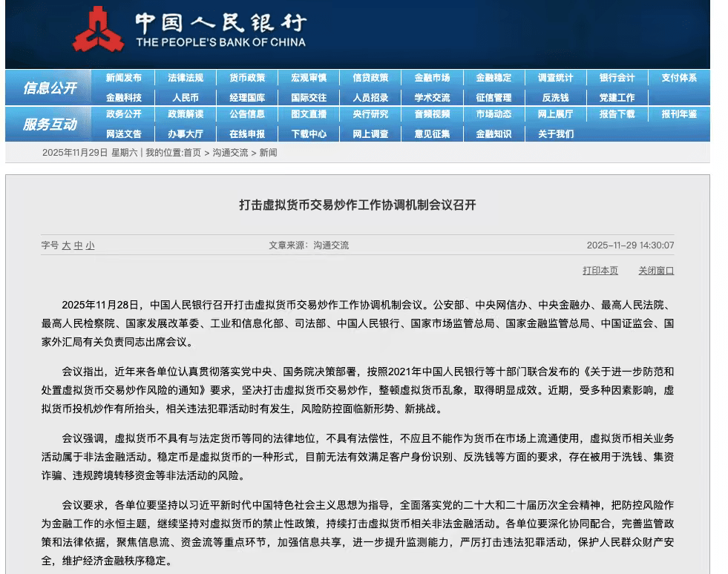Navigate to the 反洗钱 section
728x574 pixels.
555,97
